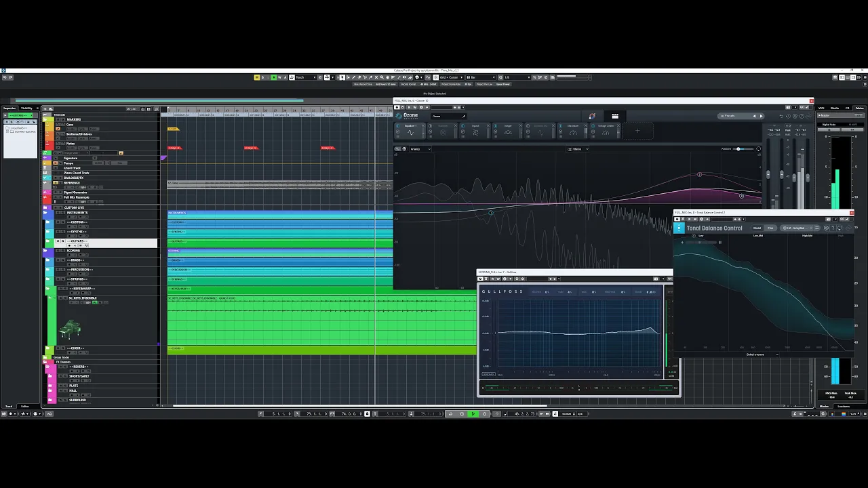Select the Impact module in Ozone

click(475, 130)
